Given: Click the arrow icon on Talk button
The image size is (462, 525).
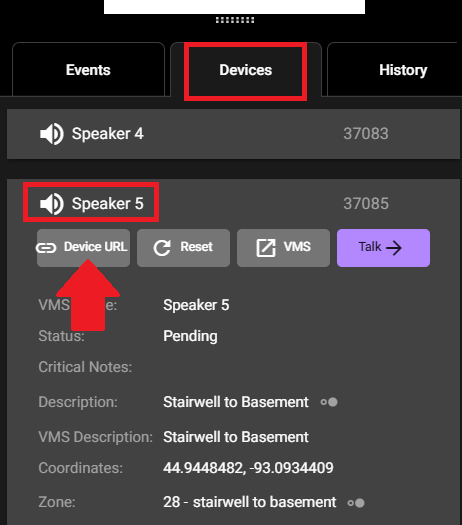Looking at the screenshot, I should [x=394, y=248].
